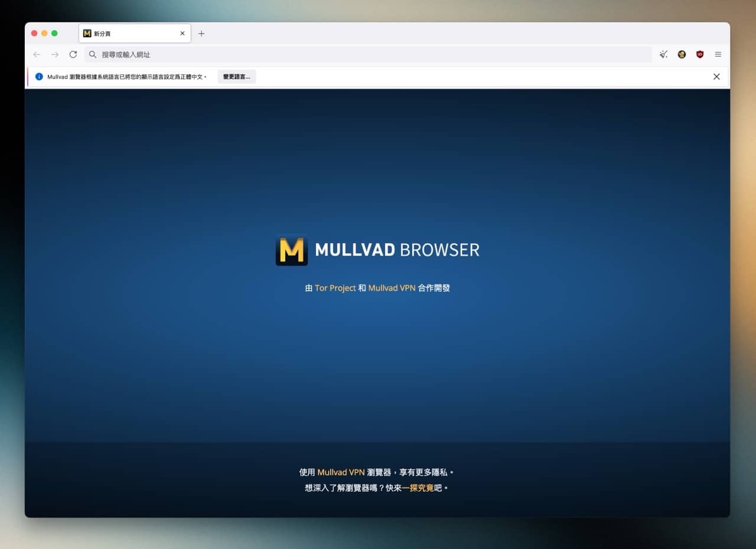
Task: Click the New Identity broom icon
Action: point(664,54)
